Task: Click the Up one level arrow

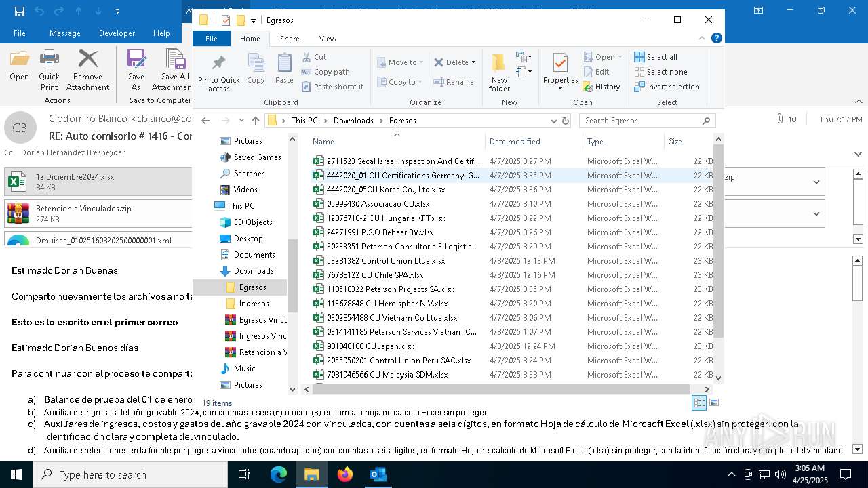Action: tap(255, 121)
